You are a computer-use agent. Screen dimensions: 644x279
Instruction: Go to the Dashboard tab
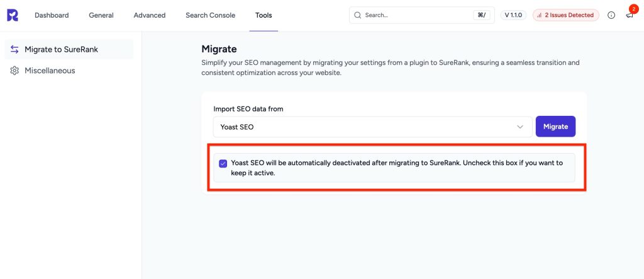click(x=52, y=15)
